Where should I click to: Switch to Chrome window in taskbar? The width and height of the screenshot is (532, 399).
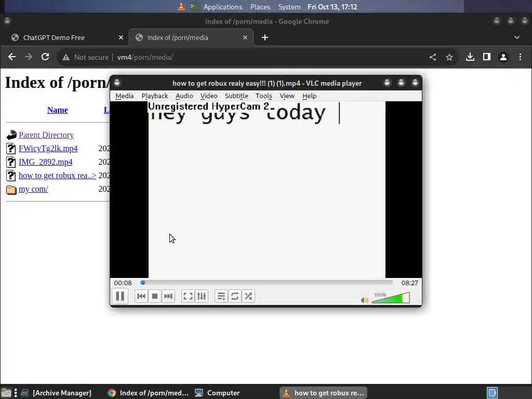click(148, 393)
